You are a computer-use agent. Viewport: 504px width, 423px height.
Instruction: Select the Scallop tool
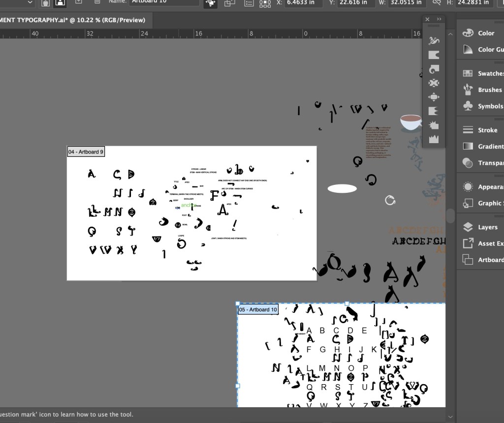click(434, 111)
